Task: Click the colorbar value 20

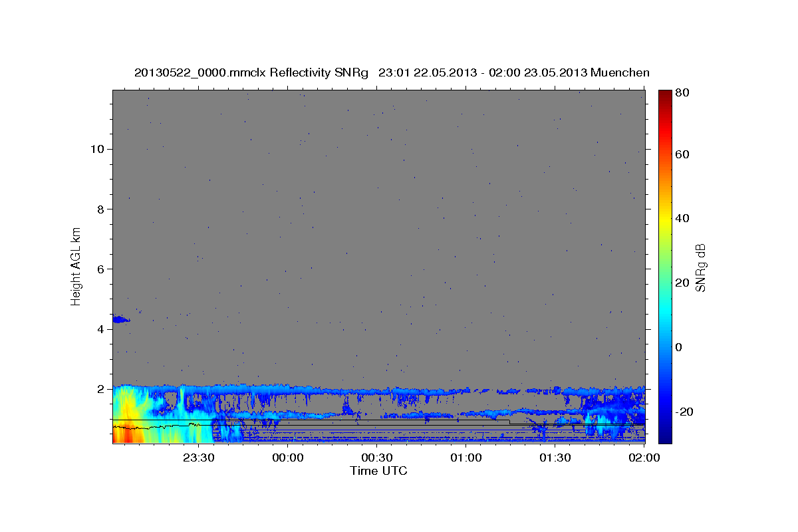Action: [x=681, y=283]
